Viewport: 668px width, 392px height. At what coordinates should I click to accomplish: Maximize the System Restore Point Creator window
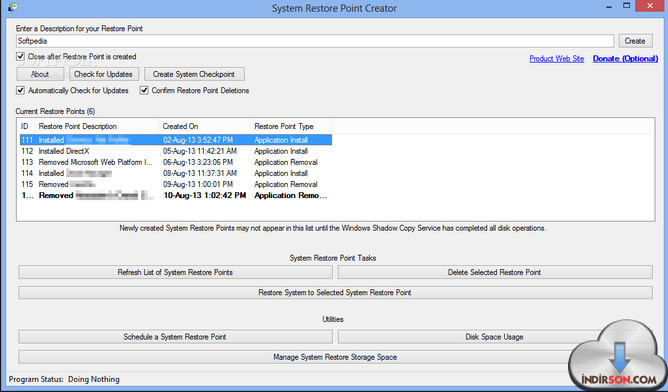click(x=626, y=6)
